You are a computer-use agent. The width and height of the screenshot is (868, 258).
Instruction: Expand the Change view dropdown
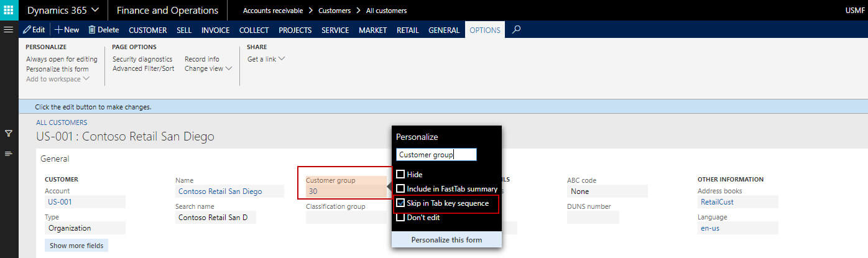[208, 68]
